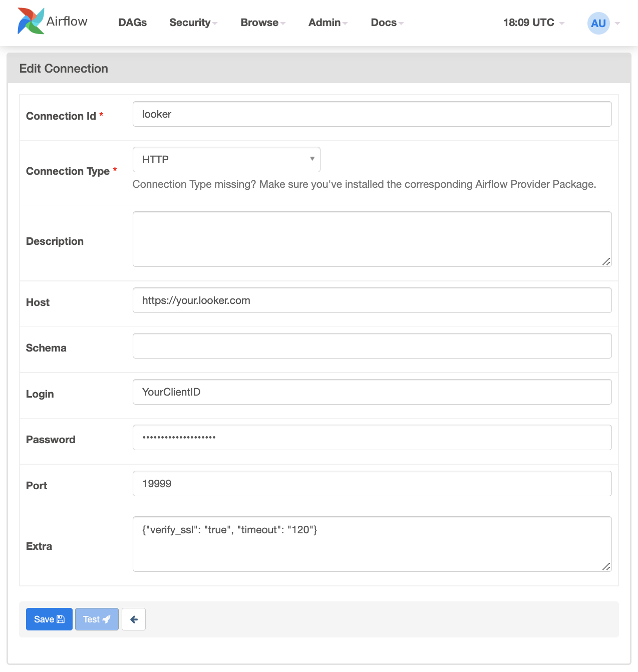The height and width of the screenshot is (672, 638).
Task: Click the Connection Type label
Action: tap(68, 171)
